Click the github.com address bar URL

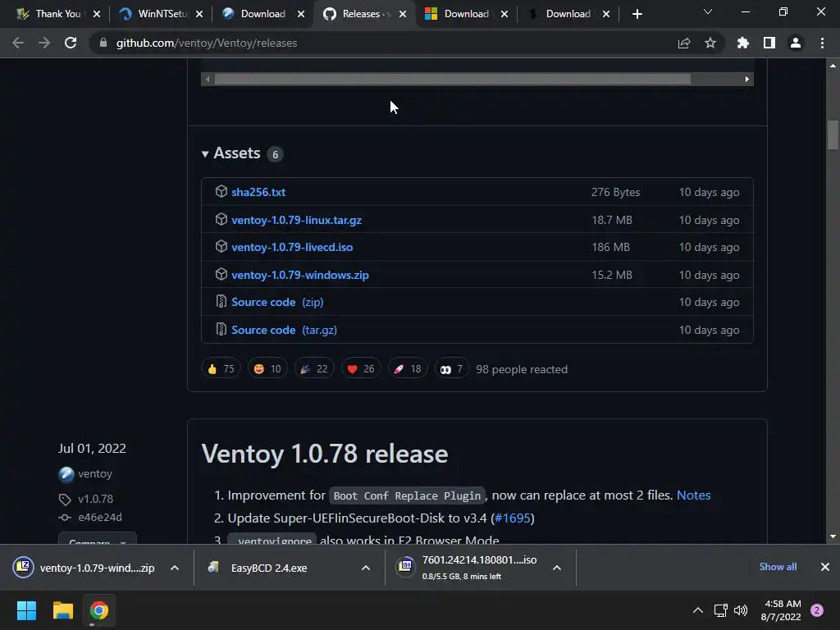(206, 43)
